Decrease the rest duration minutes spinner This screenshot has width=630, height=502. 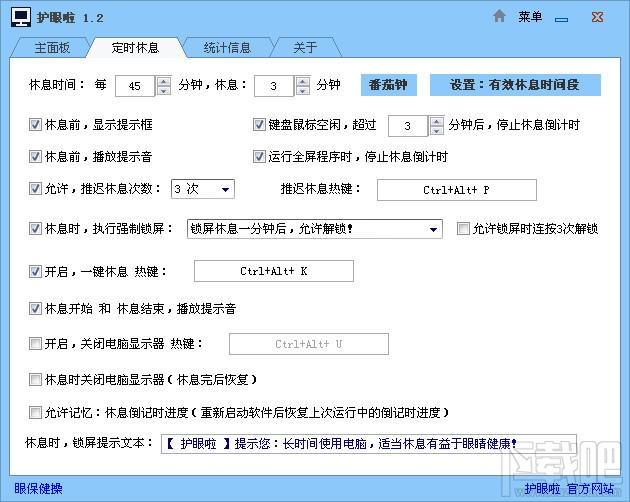[303, 91]
